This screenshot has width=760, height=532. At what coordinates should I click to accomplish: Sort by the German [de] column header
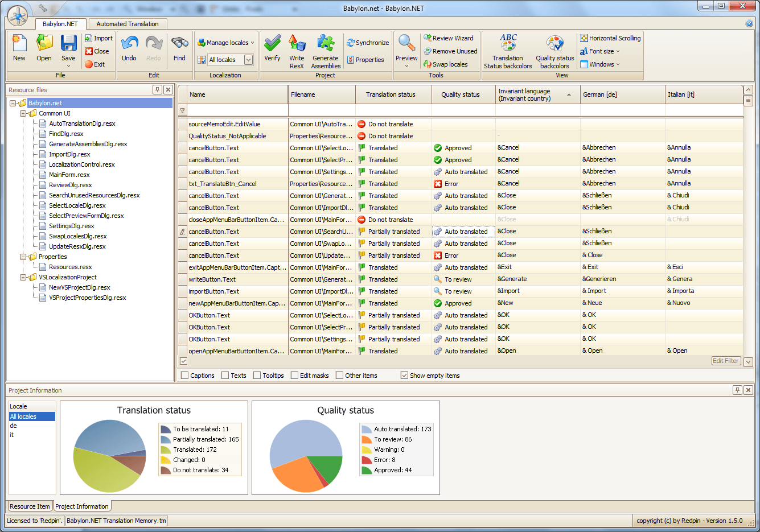623,94
